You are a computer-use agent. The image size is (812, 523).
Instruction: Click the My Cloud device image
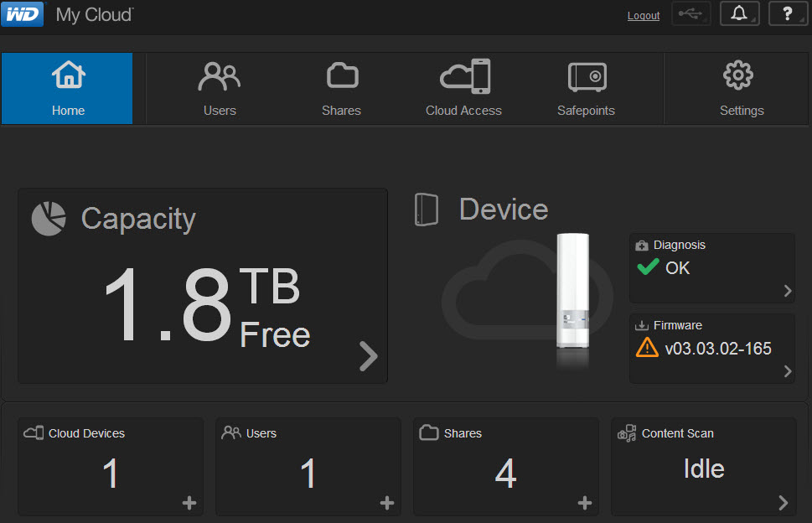(x=572, y=291)
